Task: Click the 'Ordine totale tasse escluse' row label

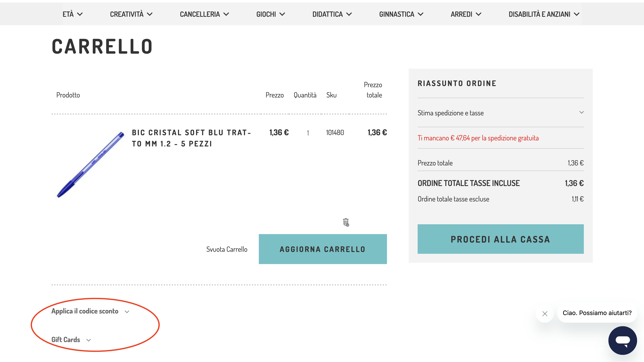Action: (x=453, y=199)
